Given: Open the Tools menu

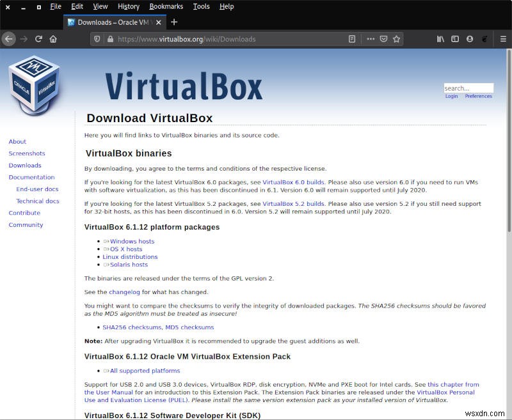Looking at the screenshot, I should click(201, 6).
